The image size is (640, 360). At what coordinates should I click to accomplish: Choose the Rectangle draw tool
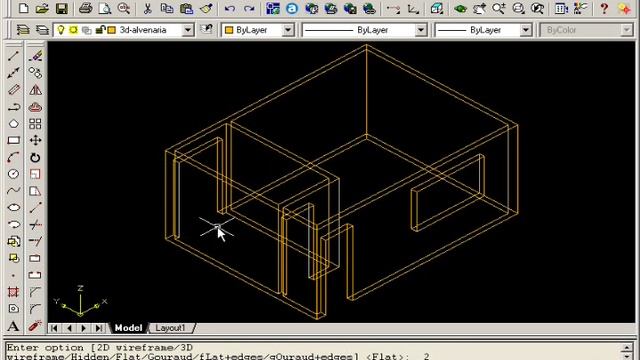[13, 140]
